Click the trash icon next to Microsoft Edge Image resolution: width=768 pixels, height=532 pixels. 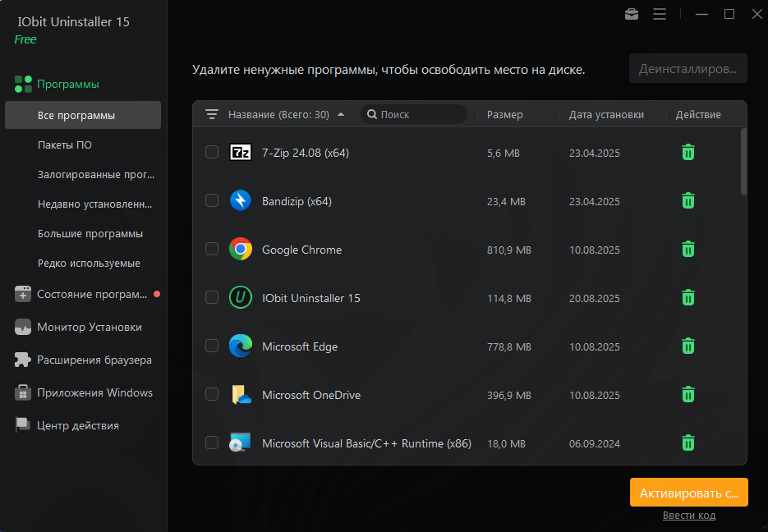(688, 346)
